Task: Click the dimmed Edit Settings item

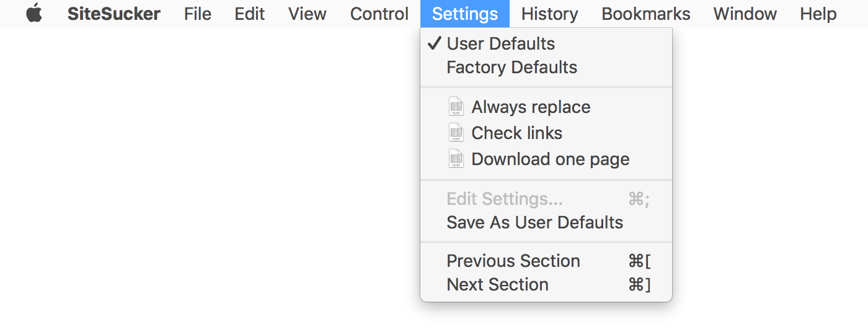Action: 504,199
